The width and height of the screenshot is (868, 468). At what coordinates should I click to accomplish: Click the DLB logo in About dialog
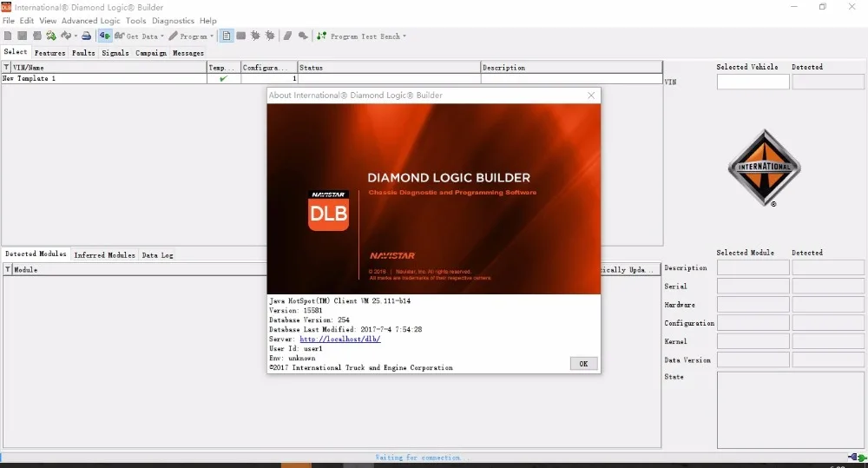328,210
